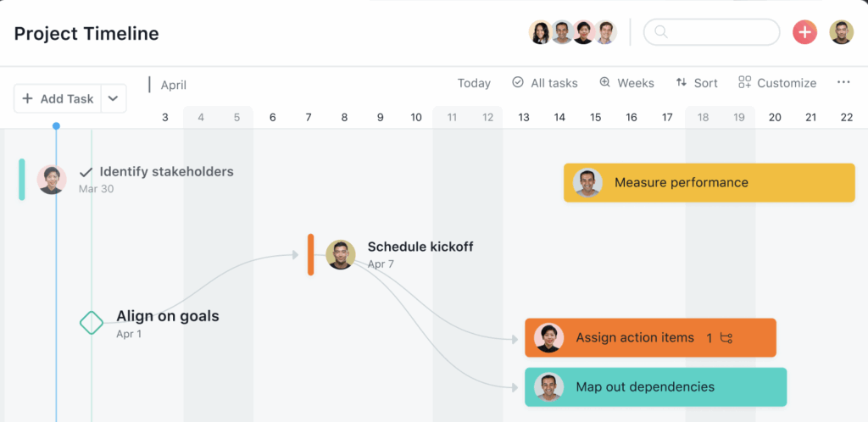This screenshot has width=868, height=422.
Task: Open your profile avatar at top right
Action: pyautogui.click(x=842, y=33)
